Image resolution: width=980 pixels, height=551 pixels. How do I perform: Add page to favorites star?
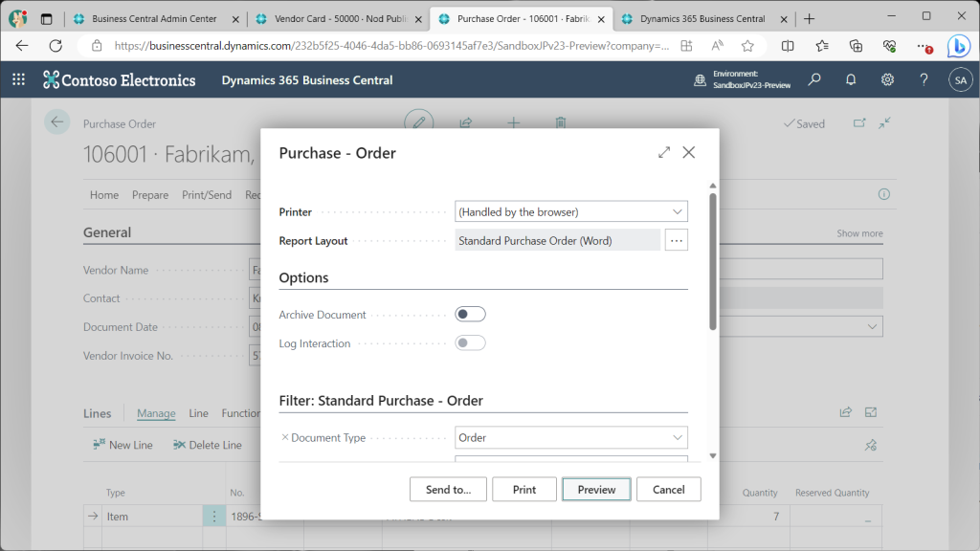(747, 46)
